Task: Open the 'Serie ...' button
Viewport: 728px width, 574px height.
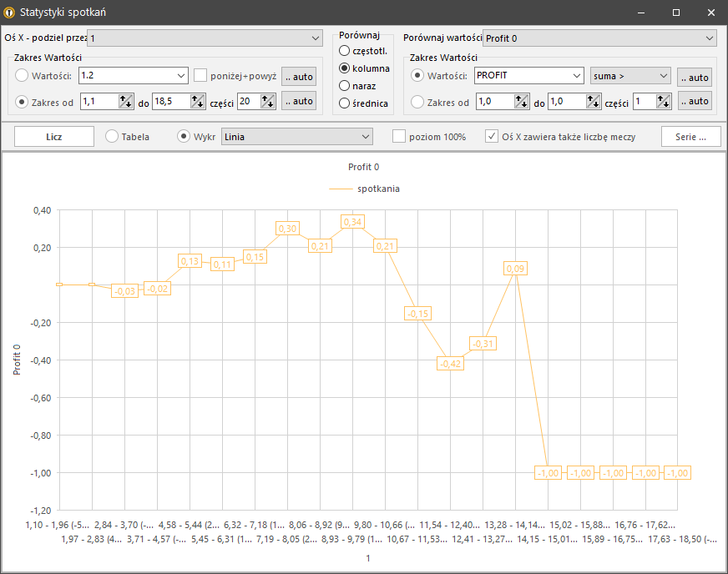Action: tap(690, 136)
